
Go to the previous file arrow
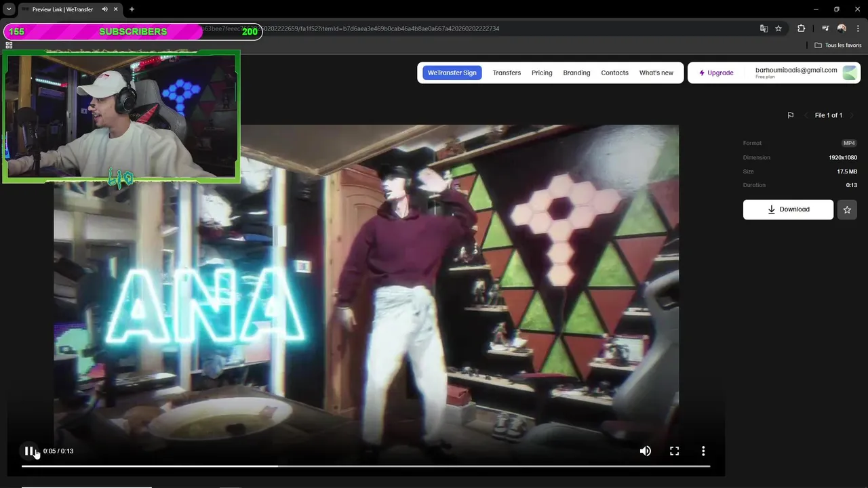tap(806, 115)
